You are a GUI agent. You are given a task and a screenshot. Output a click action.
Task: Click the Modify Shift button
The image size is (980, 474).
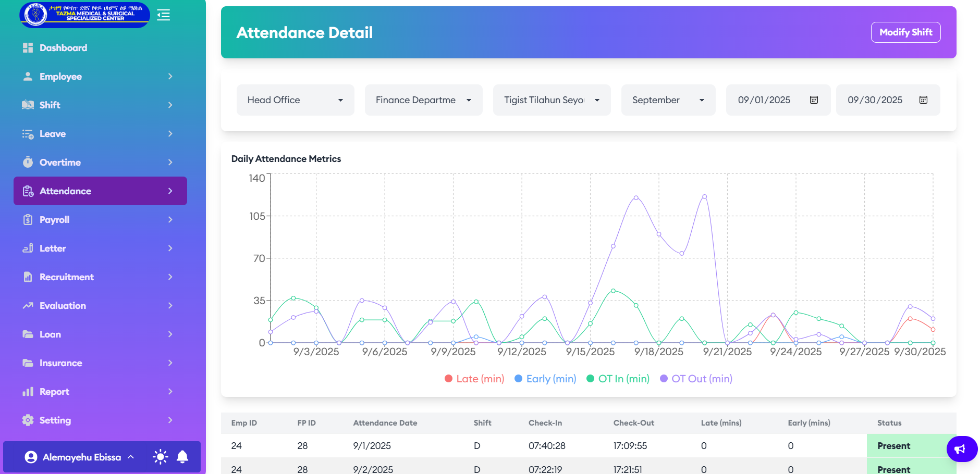905,32
